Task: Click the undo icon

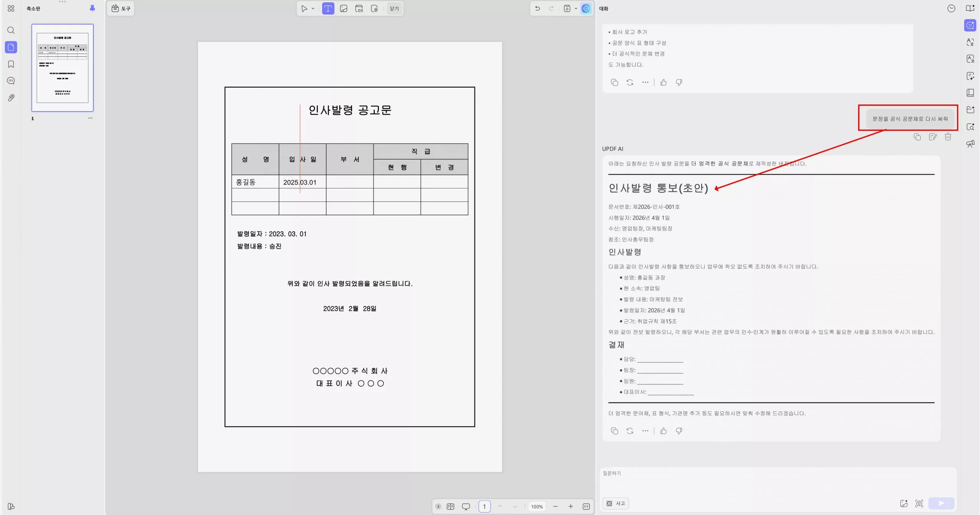Action: [x=537, y=8]
